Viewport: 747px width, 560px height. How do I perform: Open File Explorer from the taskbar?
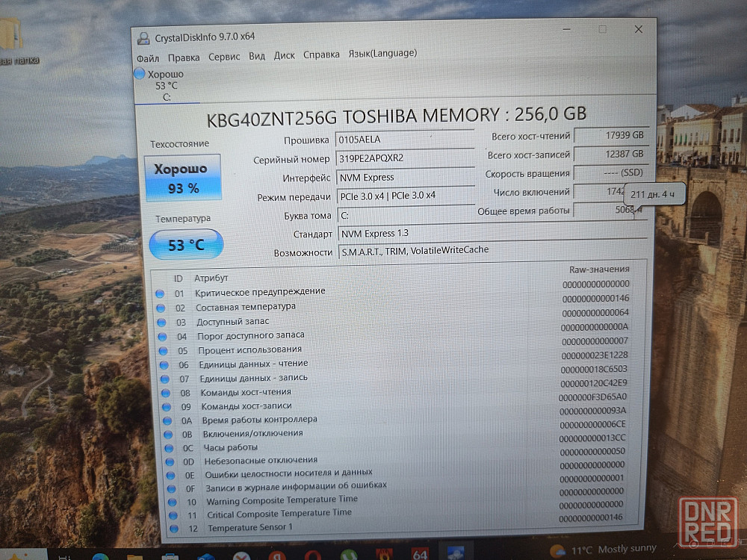(134, 556)
